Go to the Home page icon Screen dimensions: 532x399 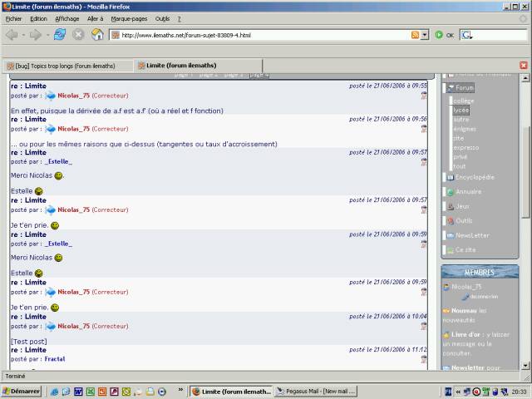click(x=97, y=35)
